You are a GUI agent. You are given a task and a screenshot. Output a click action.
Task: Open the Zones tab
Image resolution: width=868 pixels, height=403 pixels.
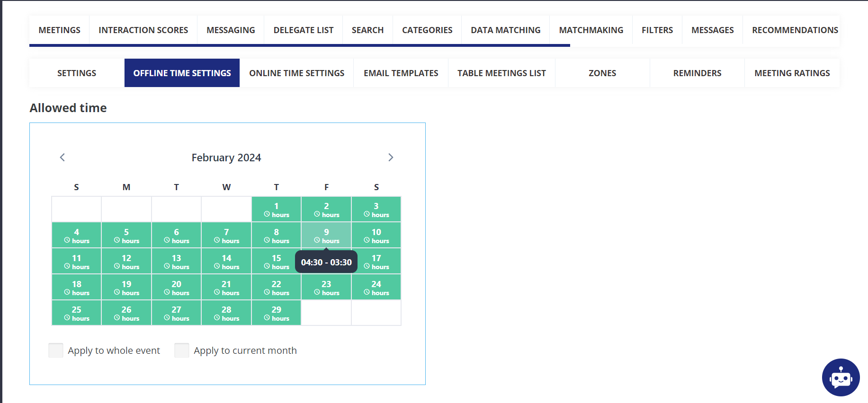pos(602,73)
